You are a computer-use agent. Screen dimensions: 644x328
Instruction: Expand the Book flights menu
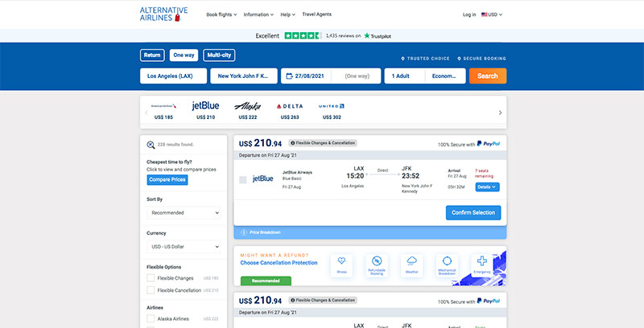click(x=221, y=14)
